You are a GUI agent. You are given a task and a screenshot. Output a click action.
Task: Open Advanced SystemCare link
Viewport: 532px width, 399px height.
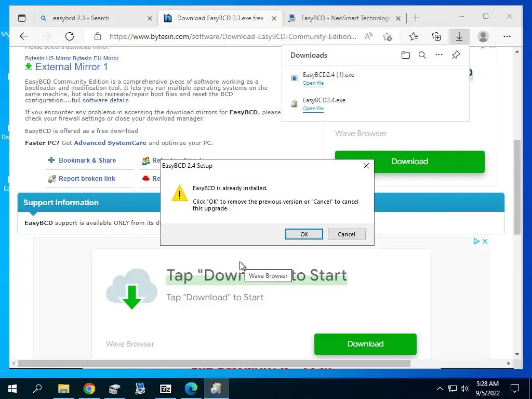(110, 143)
